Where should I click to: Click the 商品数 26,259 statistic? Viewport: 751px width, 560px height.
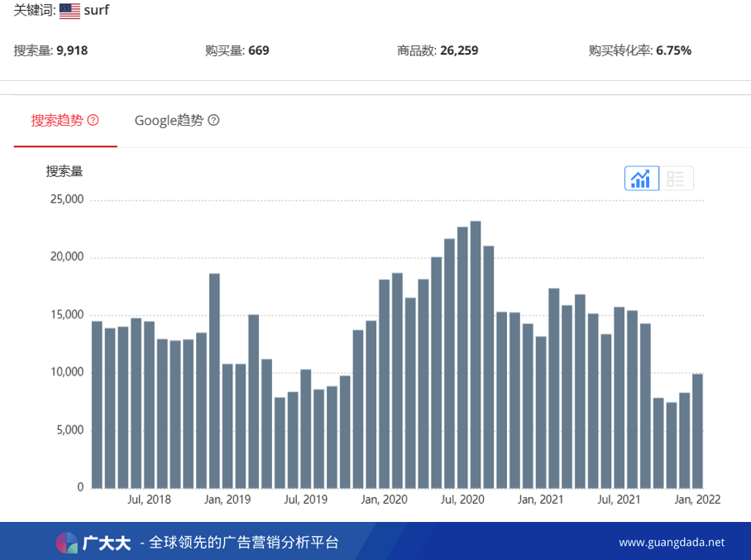coord(438,50)
